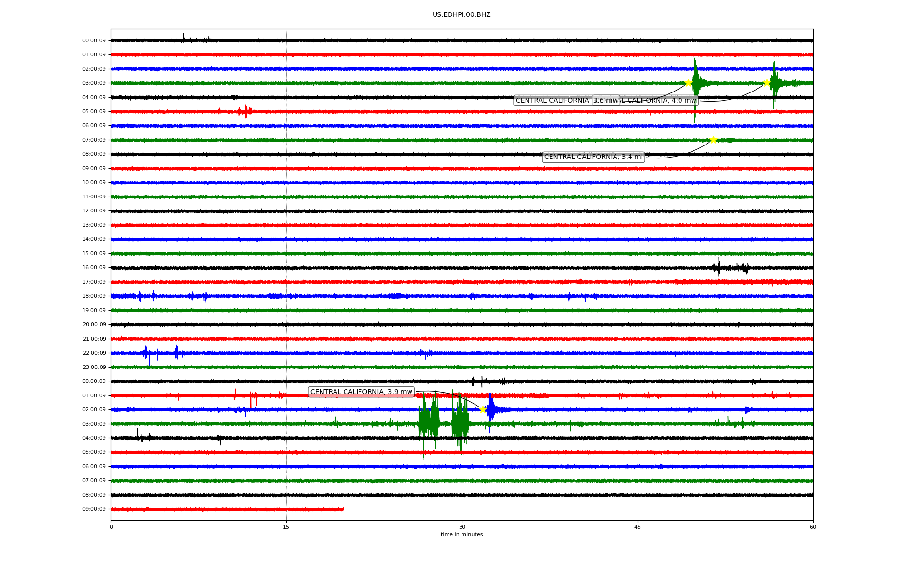Click the 30 tick on the time axis
This screenshot has width=924, height=578.
462,527
